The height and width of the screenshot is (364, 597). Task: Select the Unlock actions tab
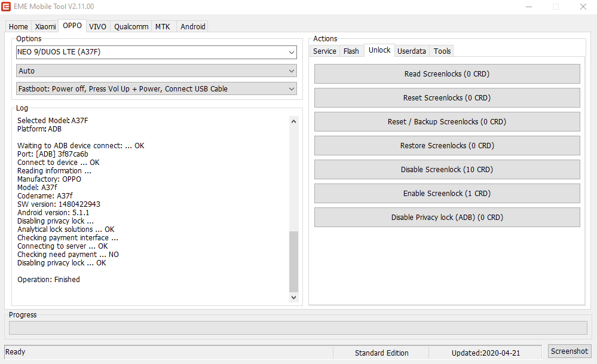[379, 50]
